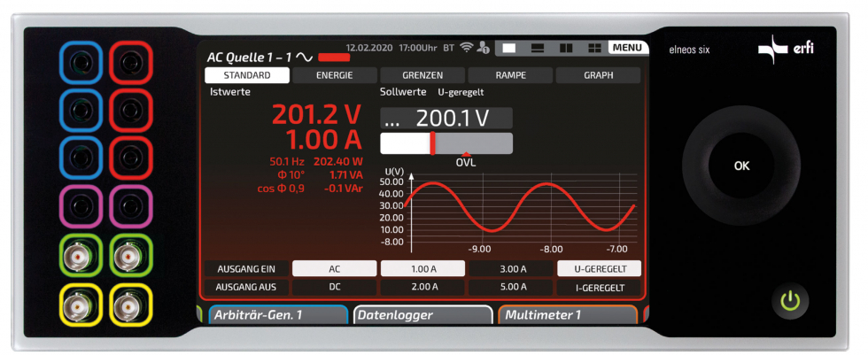Open the MENU button
The width and height of the screenshot is (868, 355).
[628, 47]
